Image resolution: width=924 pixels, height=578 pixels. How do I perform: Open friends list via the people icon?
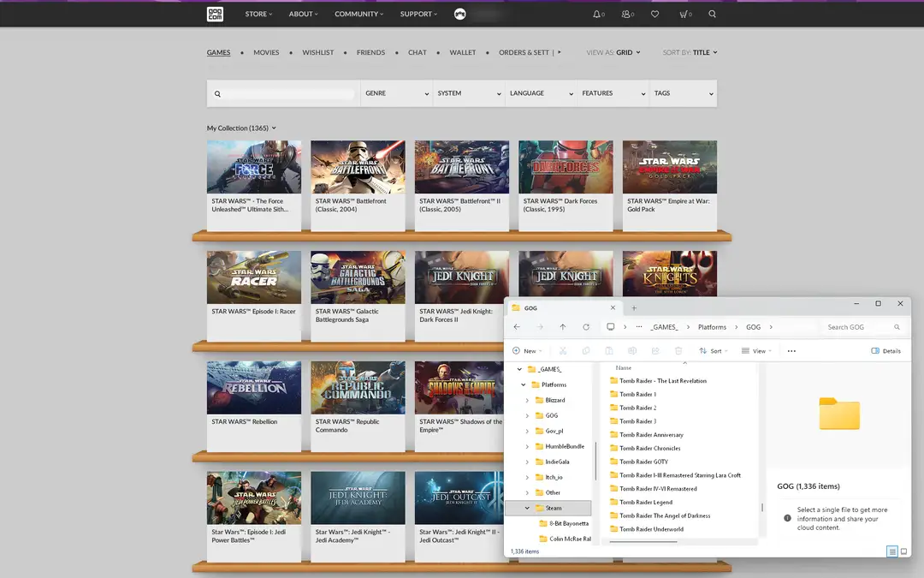626,14
